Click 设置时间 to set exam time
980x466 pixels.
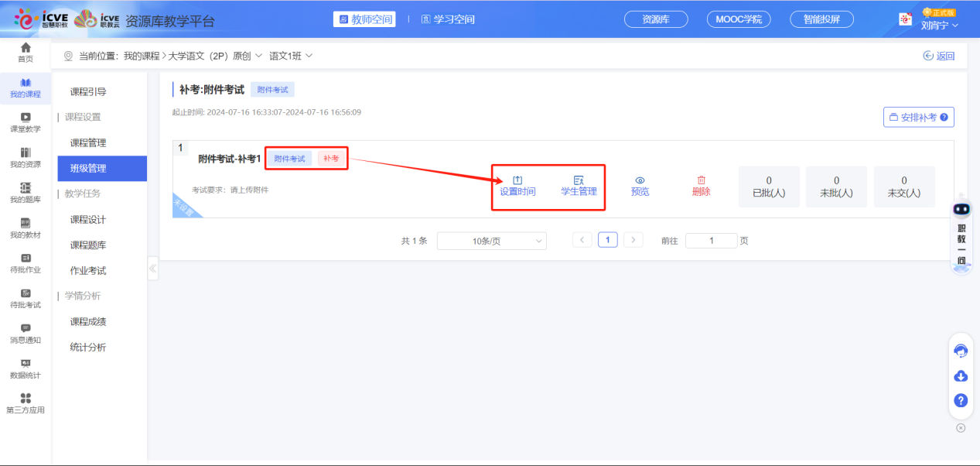pos(517,186)
